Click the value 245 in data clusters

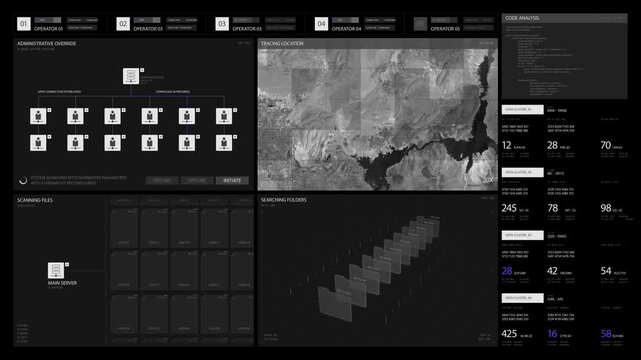(509, 208)
